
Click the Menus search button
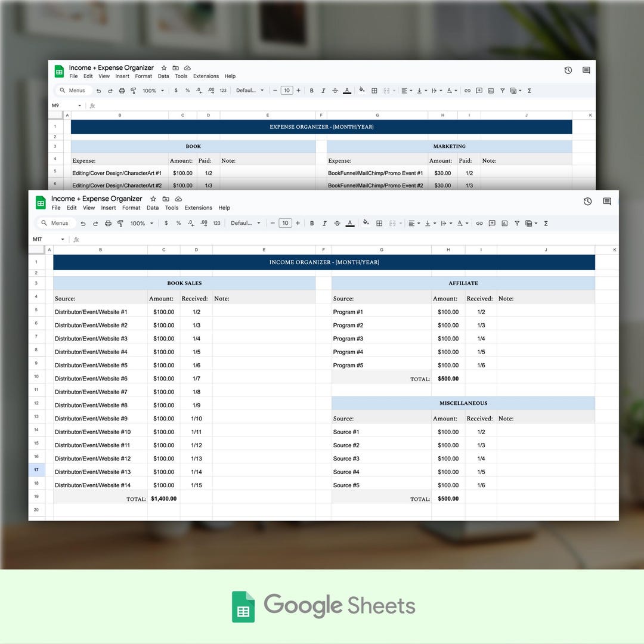tap(57, 223)
